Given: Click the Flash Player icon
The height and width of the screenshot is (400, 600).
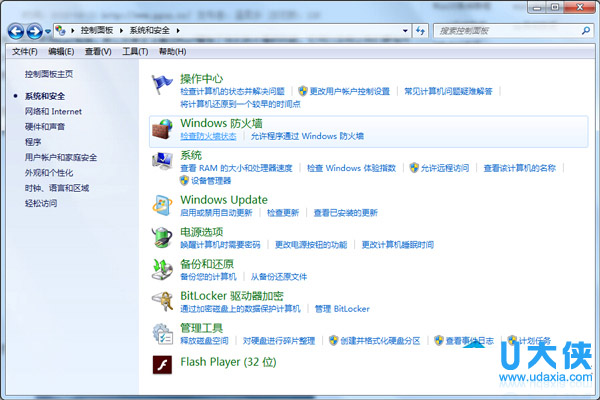Looking at the screenshot, I should click(162, 364).
